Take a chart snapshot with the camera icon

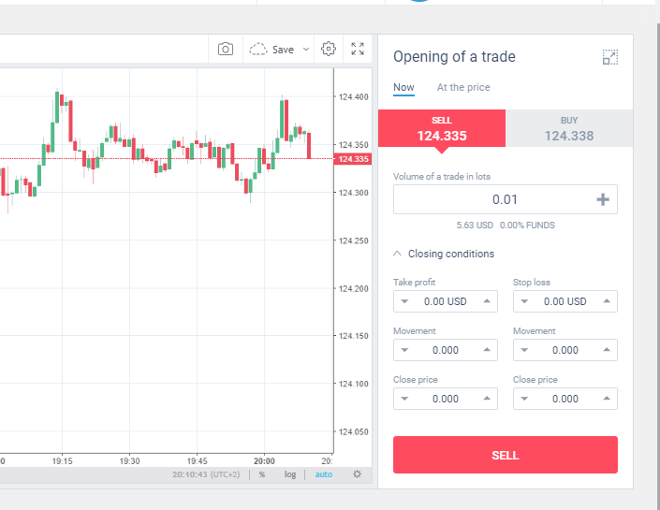(x=225, y=49)
